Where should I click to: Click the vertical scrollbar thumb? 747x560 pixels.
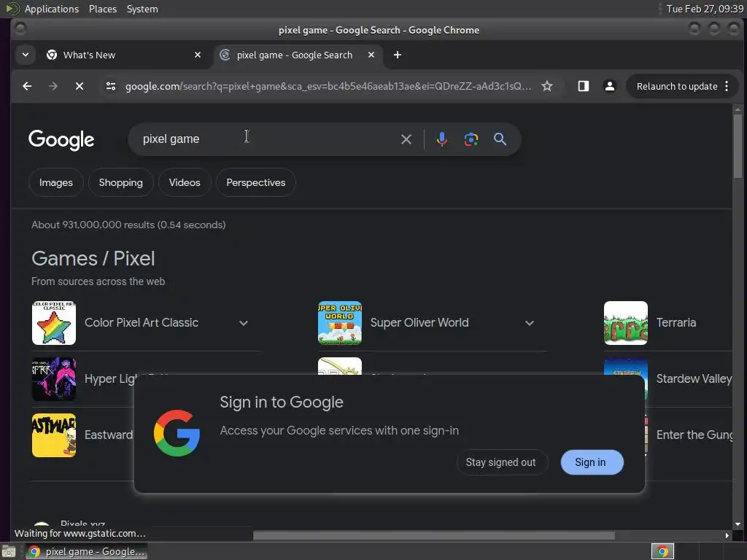click(x=738, y=146)
